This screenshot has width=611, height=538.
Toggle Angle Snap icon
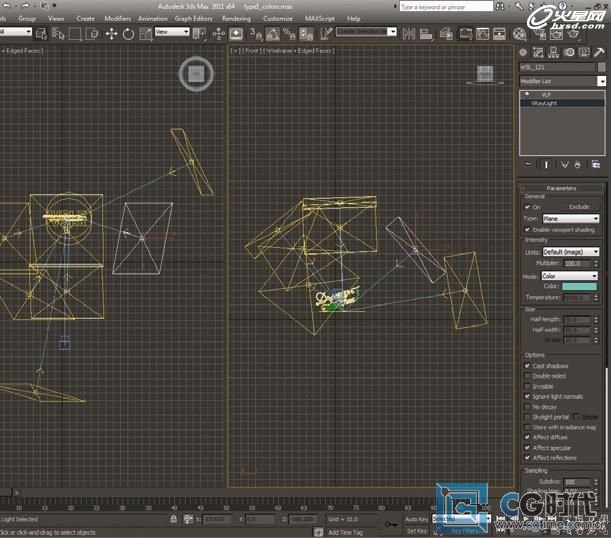(272, 34)
